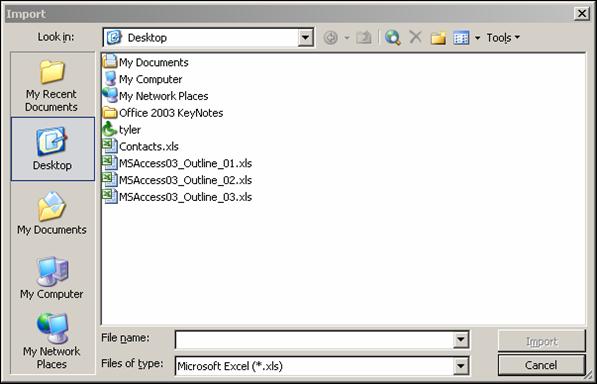Expand the Look in dropdown arrow
This screenshot has height=384, width=597.
(305, 38)
